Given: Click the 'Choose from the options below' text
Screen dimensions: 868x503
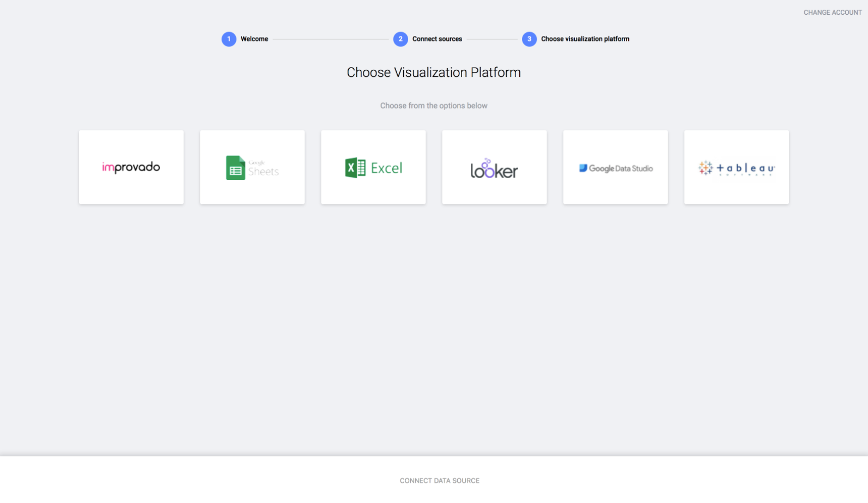Looking at the screenshot, I should (434, 106).
